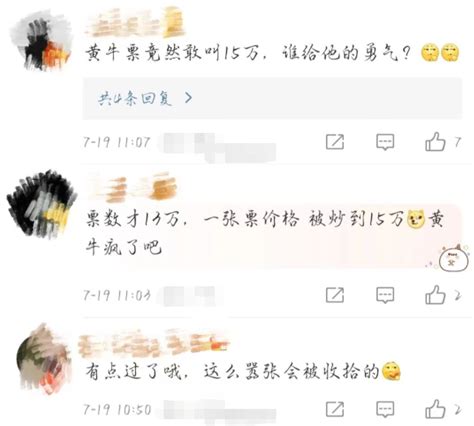Open username above the 有点过了哦 comment
Image resolution: width=474 pixels, height=426 pixels.
pyautogui.click(x=154, y=343)
